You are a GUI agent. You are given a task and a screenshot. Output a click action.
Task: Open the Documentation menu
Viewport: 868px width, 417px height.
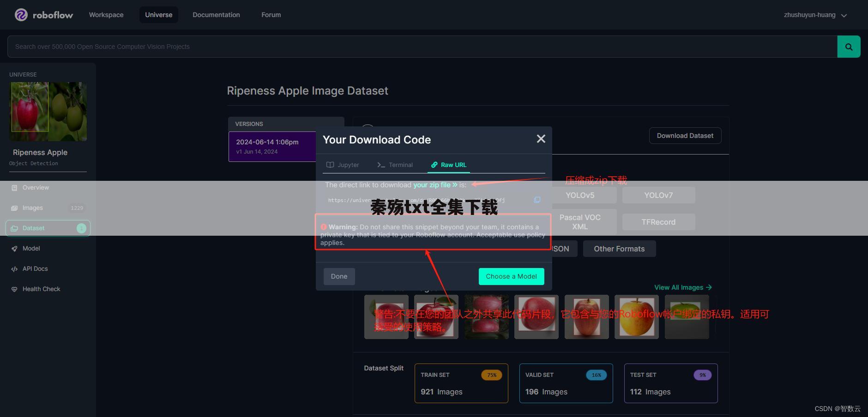[216, 15]
